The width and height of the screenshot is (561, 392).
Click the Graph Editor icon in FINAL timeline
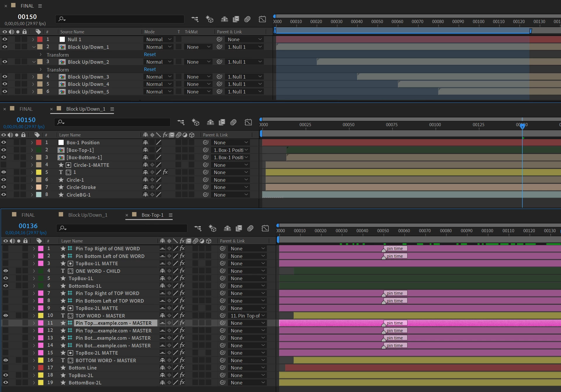pos(262,19)
